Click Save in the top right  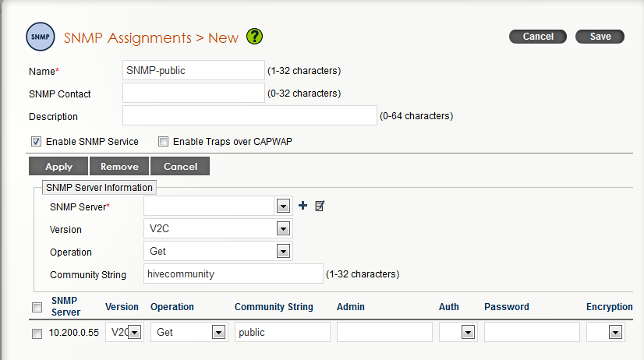pos(600,37)
